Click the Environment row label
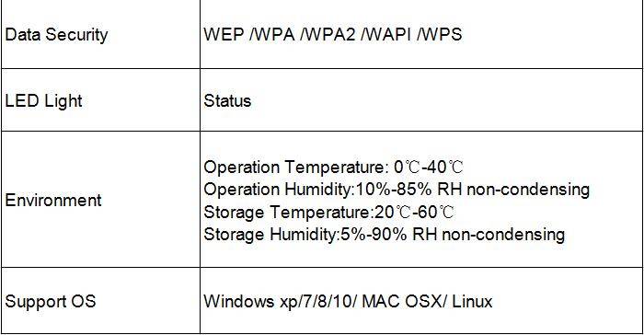This screenshot has height=335, width=644. pos(53,201)
